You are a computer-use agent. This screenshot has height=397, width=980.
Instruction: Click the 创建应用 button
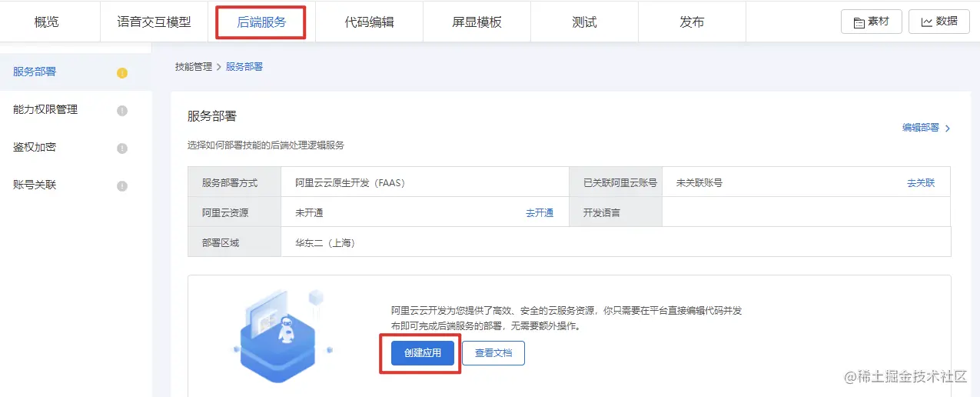(423, 353)
